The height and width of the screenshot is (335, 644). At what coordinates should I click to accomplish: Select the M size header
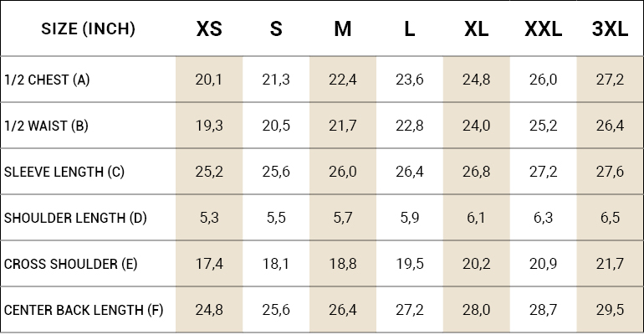tap(343, 29)
